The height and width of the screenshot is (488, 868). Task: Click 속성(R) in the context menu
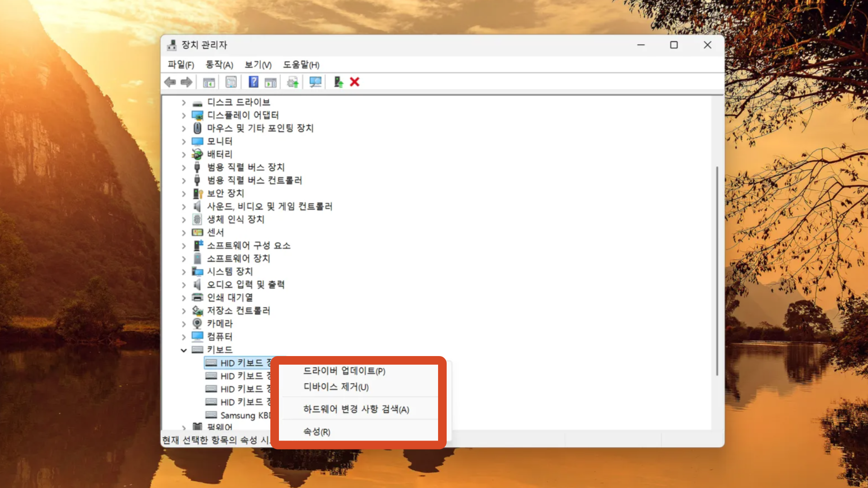coord(316,432)
